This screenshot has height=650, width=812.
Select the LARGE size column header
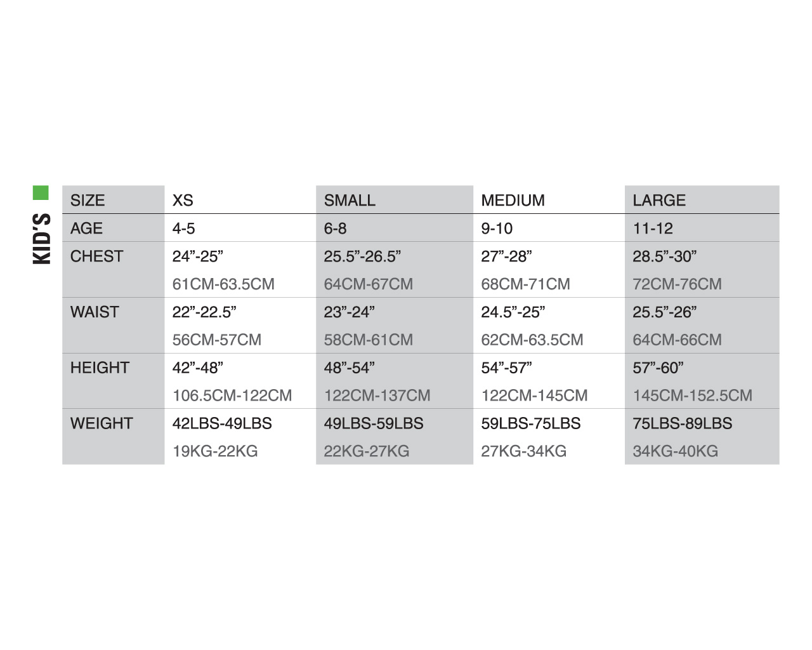[659, 200]
